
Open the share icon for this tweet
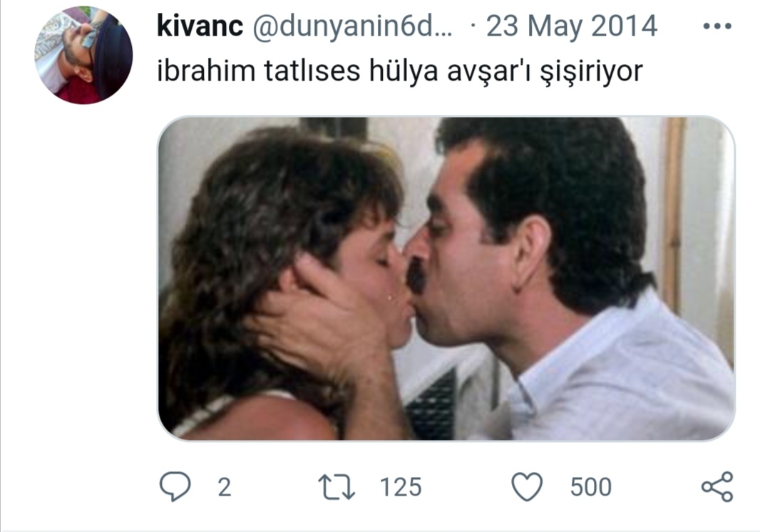point(717,486)
